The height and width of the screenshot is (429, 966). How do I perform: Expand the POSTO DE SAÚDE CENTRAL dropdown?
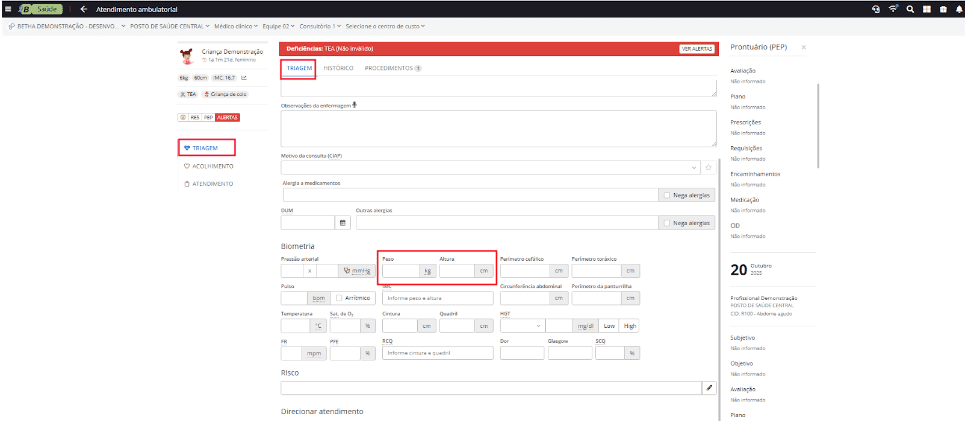[x=168, y=25]
